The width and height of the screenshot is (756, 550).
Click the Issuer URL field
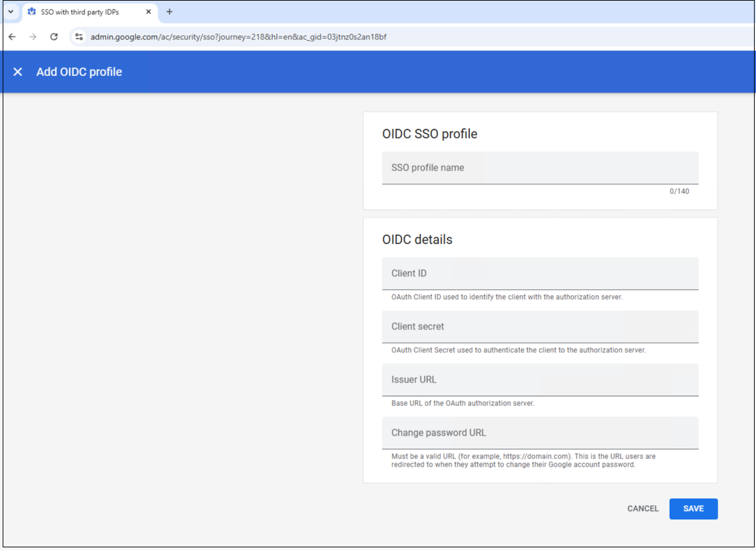coord(540,380)
